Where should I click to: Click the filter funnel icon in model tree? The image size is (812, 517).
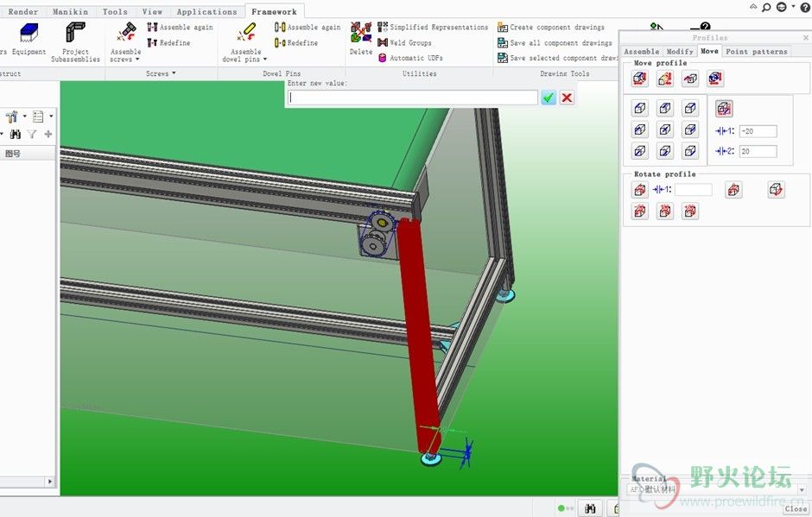pos(32,135)
